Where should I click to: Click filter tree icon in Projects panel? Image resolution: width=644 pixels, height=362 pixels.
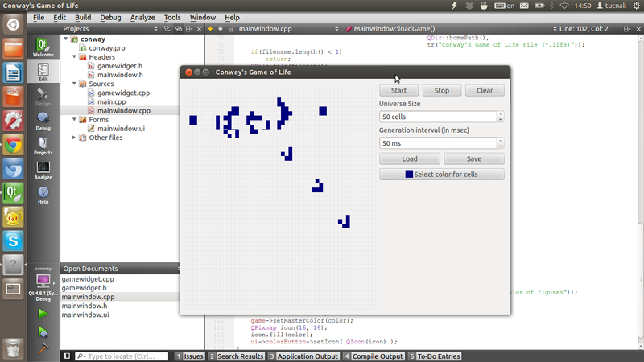coord(167,29)
